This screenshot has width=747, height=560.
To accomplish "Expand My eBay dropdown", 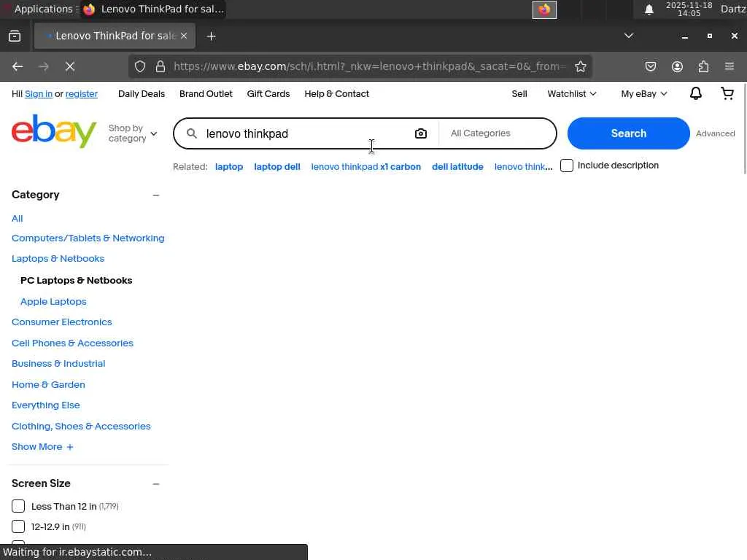I will click(643, 94).
